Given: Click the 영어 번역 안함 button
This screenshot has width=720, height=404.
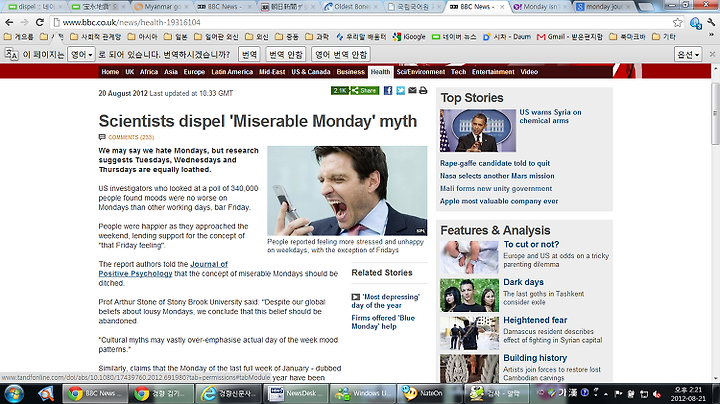Looking at the screenshot, I should [x=341, y=55].
